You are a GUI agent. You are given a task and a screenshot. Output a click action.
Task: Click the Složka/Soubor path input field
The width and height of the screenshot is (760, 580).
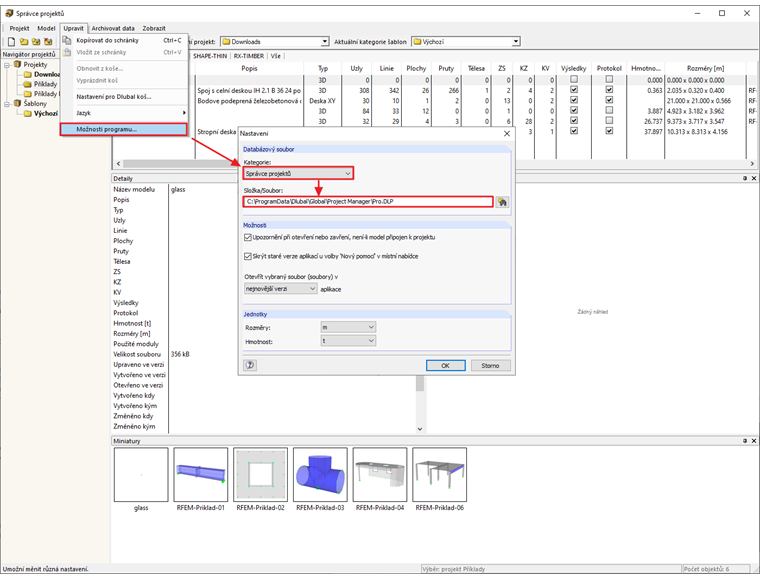point(368,202)
